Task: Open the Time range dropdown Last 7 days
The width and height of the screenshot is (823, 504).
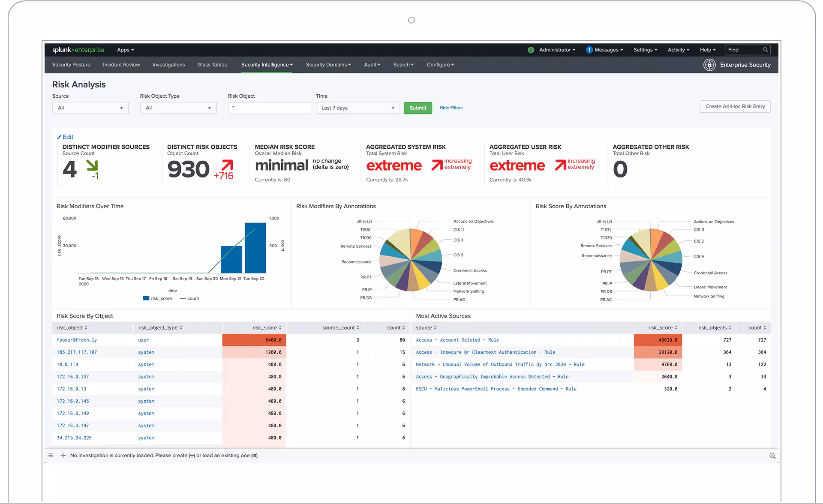Action: [357, 108]
